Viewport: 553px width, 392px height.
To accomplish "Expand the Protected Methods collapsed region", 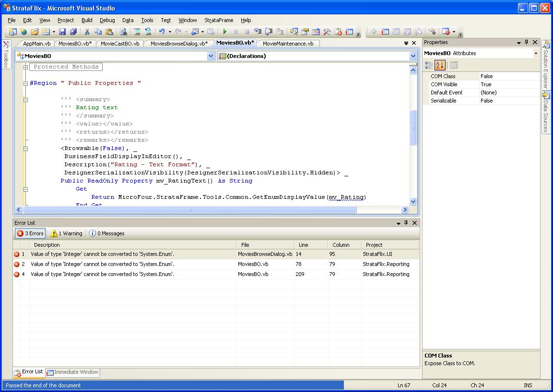I will [25, 67].
